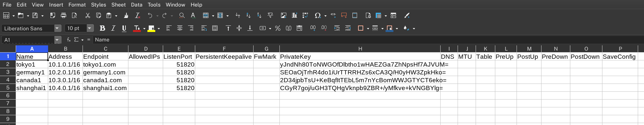Click the Print icon in toolbar
Screen dimensions: 644x125
64,15
